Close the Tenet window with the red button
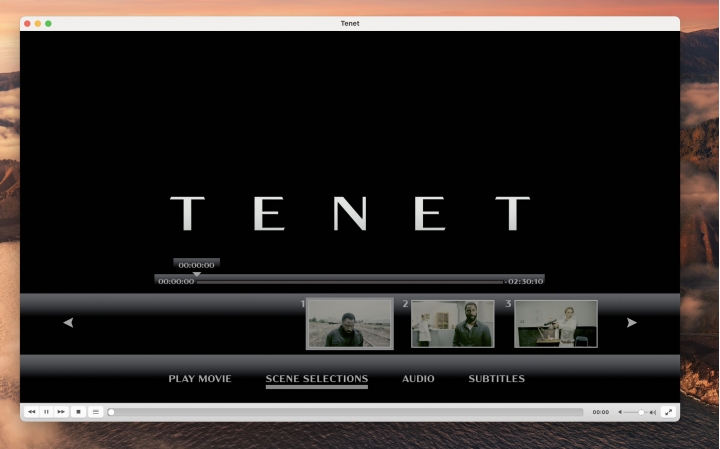 (x=27, y=23)
